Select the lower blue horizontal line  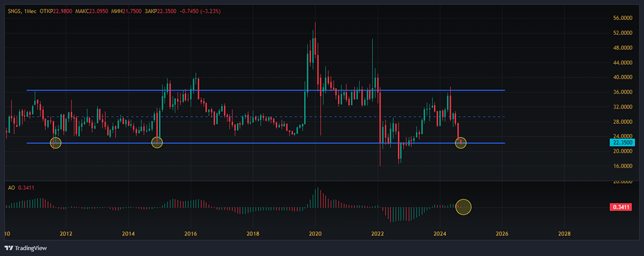pyautogui.click(x=266, y=143)
